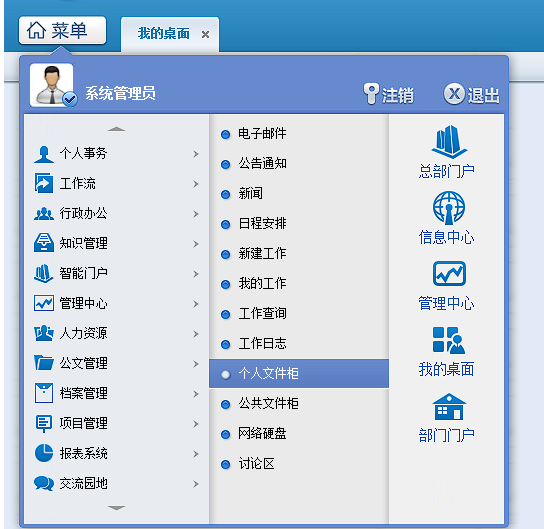Click the menu scroll-up arrow
This screenshot has width=544, height=529.
pyautogui.click(x=116, y=129)
